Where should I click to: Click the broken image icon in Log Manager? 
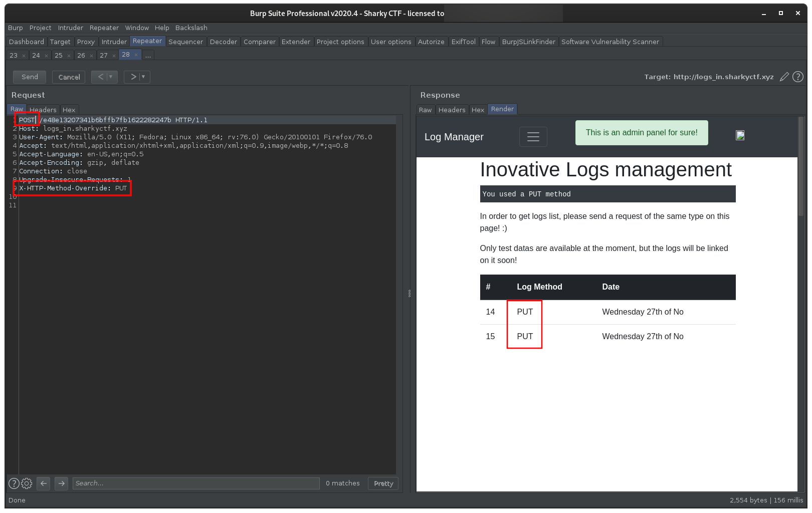740,135
